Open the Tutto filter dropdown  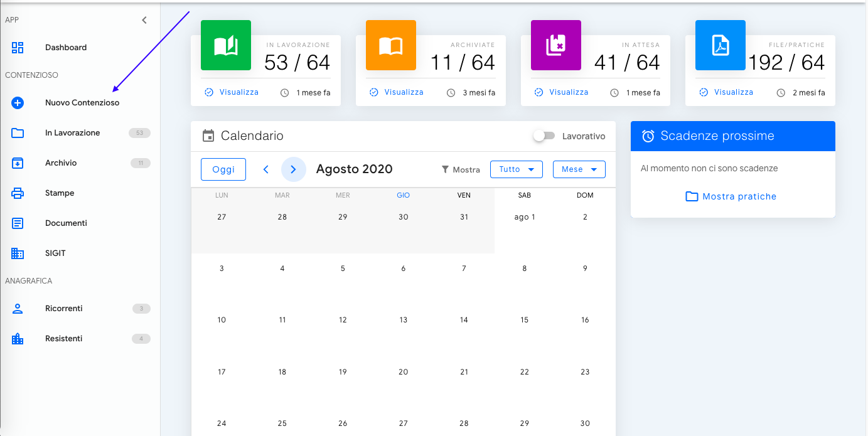coord(517,169)
